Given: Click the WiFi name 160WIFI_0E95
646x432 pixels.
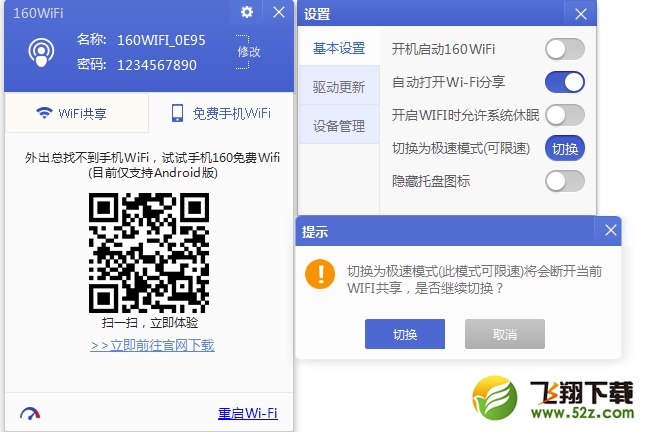Looking at the screenshot, I should (x=161, y=40).
